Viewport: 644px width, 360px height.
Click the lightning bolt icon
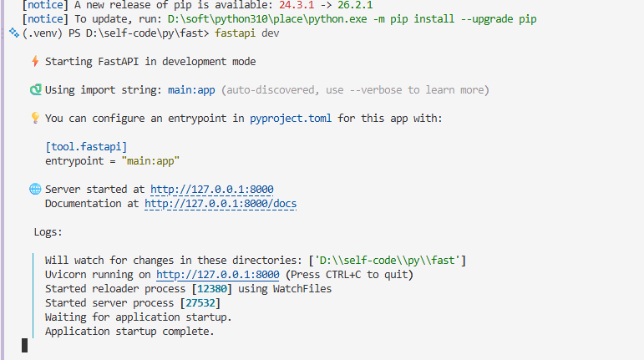click(x=35, y=61)
